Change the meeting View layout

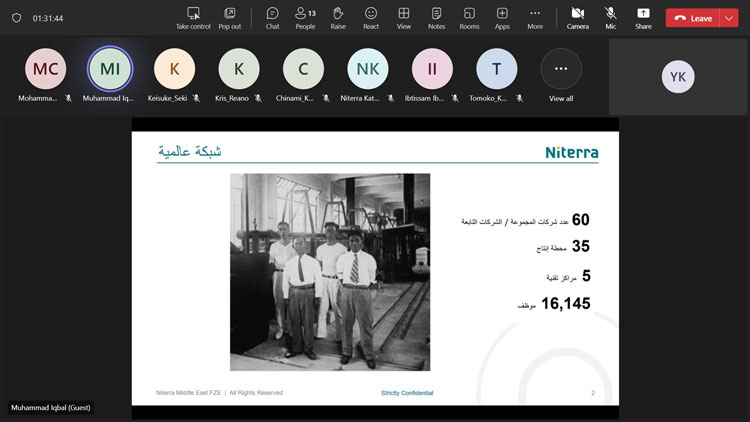tap(403, 17)
